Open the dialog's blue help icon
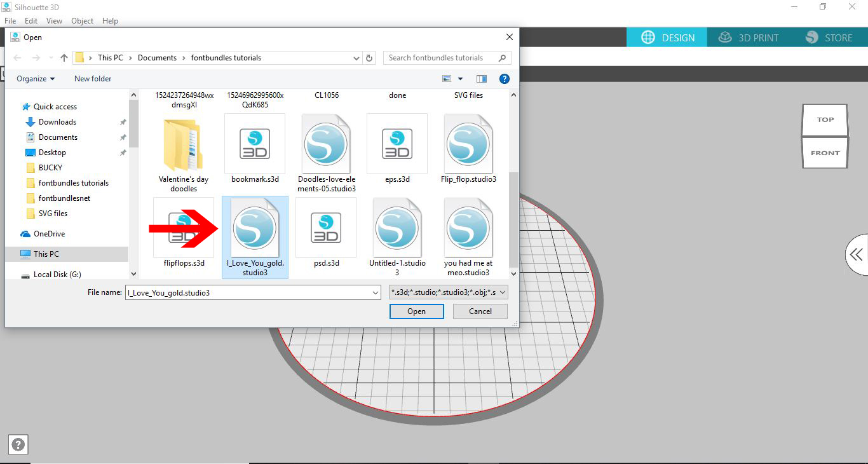The height and width of the screenshot is (464, 868). pyautogui.click(x=505, y=79)
